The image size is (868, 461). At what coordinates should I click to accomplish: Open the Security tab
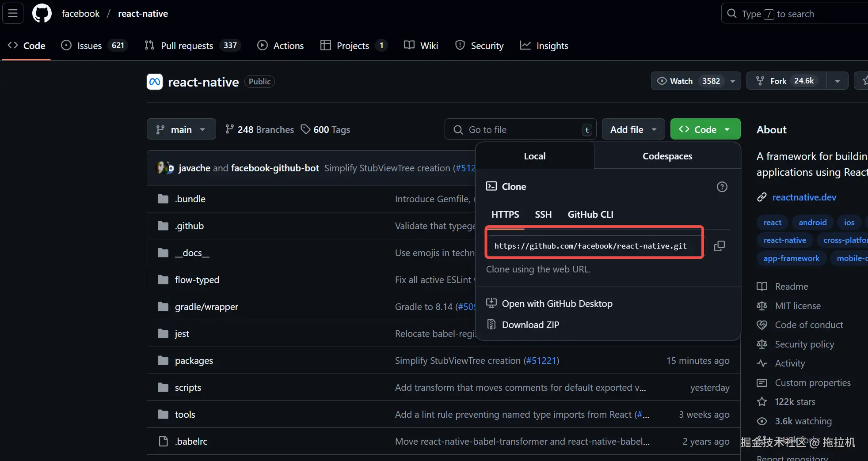(x=479, y=45)
